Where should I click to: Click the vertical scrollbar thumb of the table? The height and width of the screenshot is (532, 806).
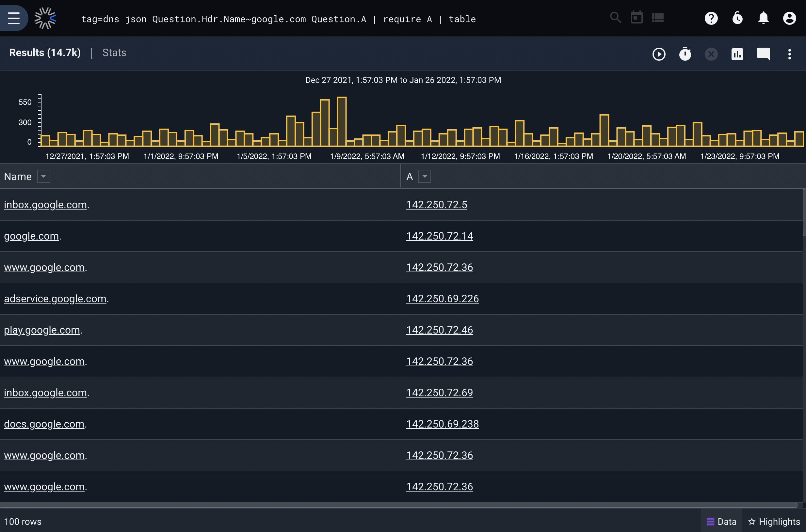pos(804,212)
